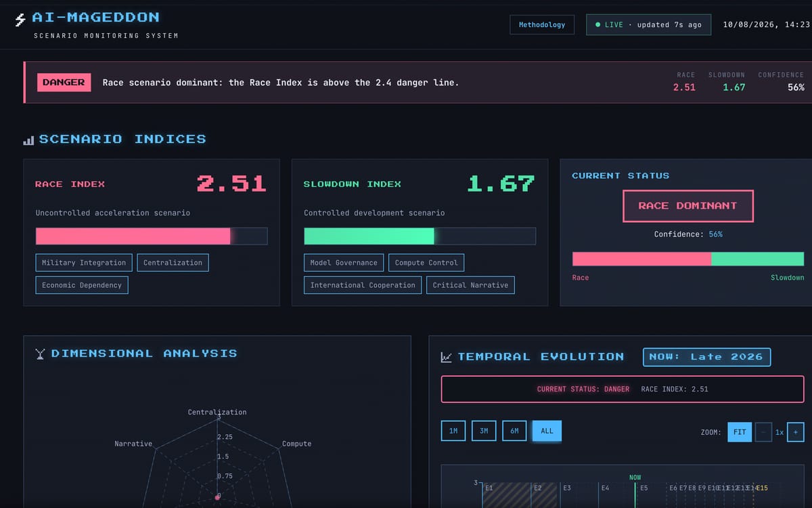The width and height of the screenshot is (812, 508).
Task: Open the Methodology page
Action: point(542,25)
